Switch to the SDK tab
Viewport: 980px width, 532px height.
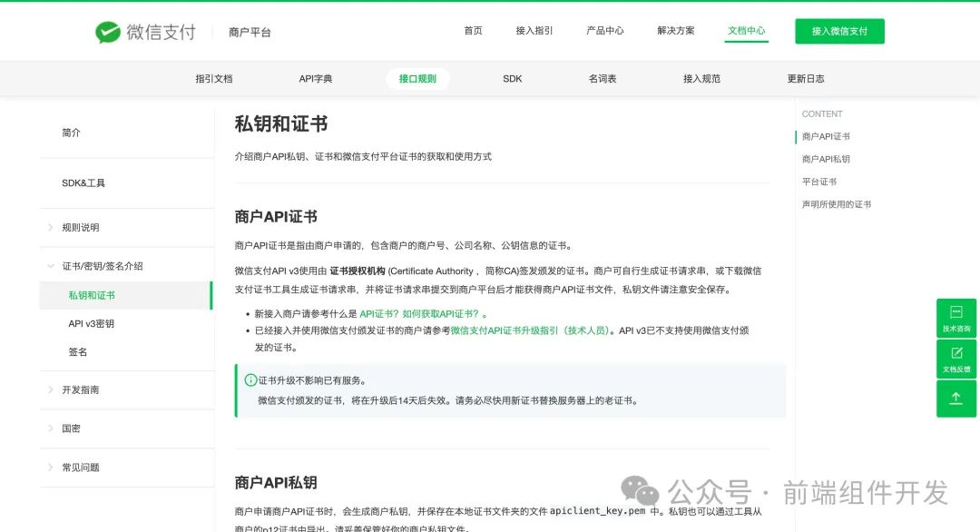(513, 79)
